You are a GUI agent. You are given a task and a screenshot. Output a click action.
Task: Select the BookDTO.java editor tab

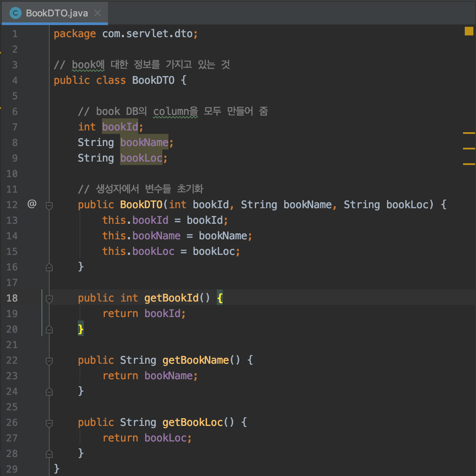tap(52, 12)
